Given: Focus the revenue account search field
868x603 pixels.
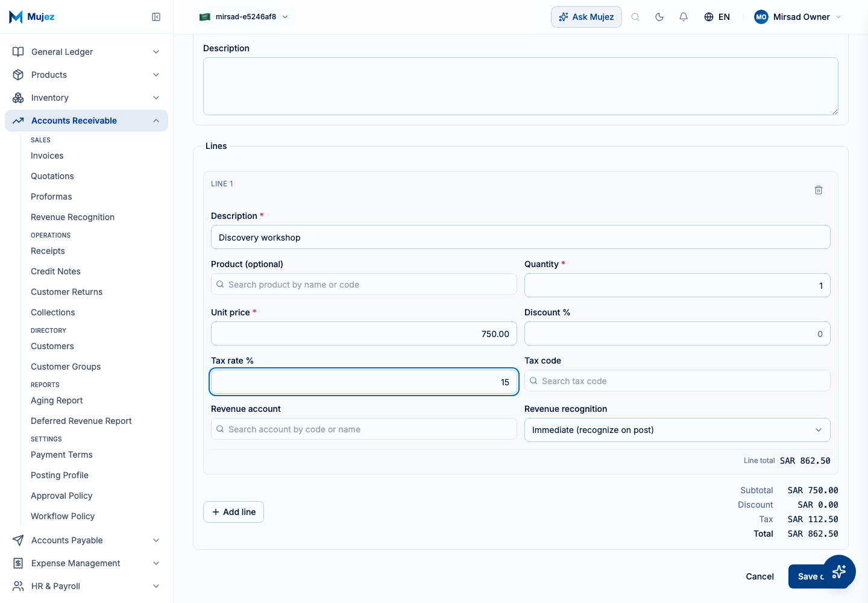Looking at the screenshot, I should click(364, 429).
